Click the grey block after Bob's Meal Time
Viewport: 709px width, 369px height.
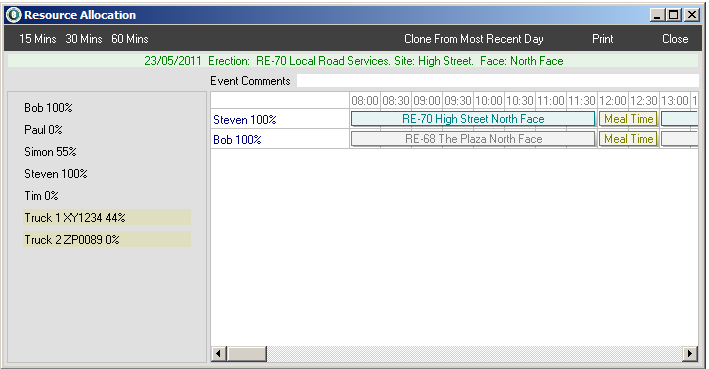(680, 139)
